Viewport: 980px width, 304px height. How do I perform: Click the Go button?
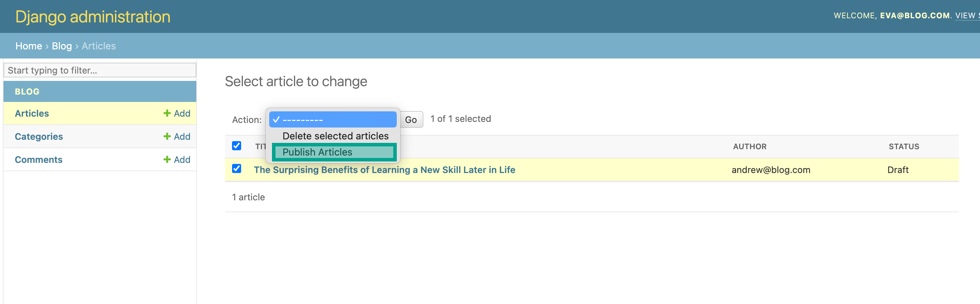411,119
